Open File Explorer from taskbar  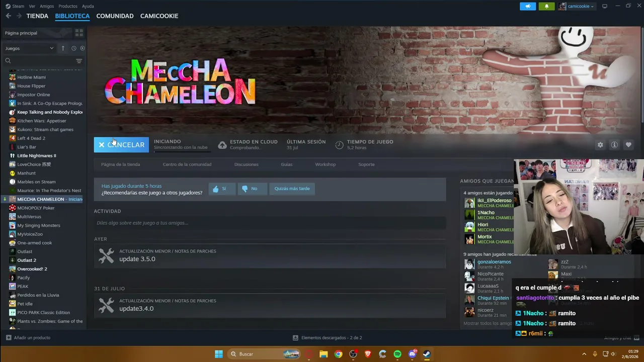pyautogui.click(x=324, y=354)
